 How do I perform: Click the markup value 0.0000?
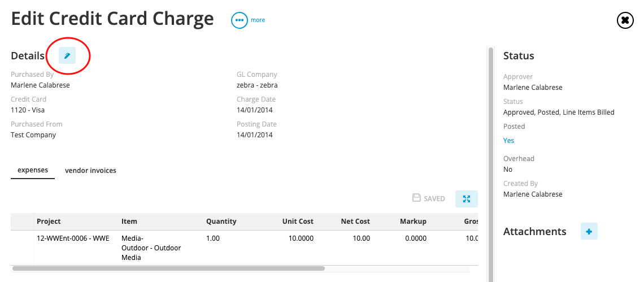[416, 238]
